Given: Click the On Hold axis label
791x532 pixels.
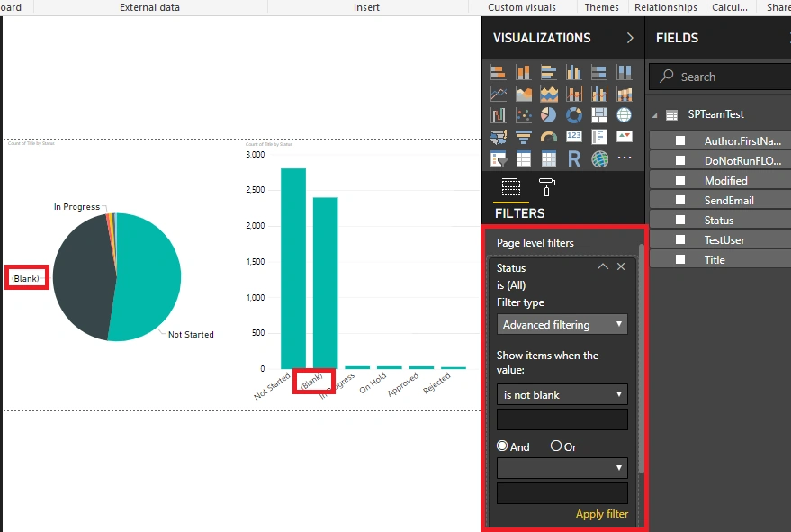Looking at the screenshot, I should [373, 383].
